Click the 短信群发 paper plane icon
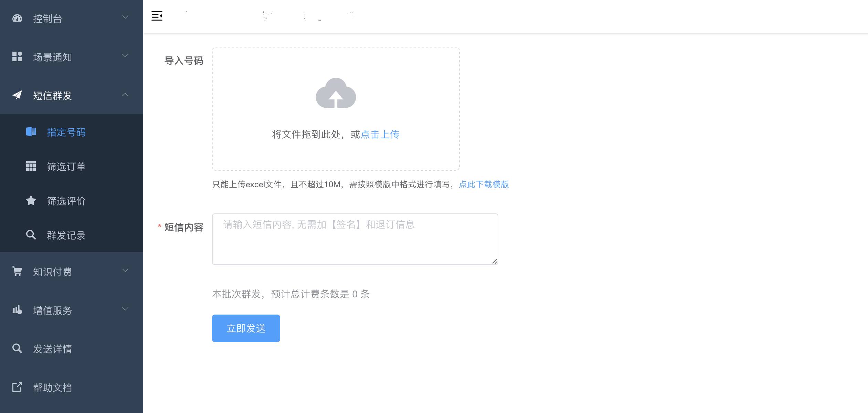 point(17,95)
